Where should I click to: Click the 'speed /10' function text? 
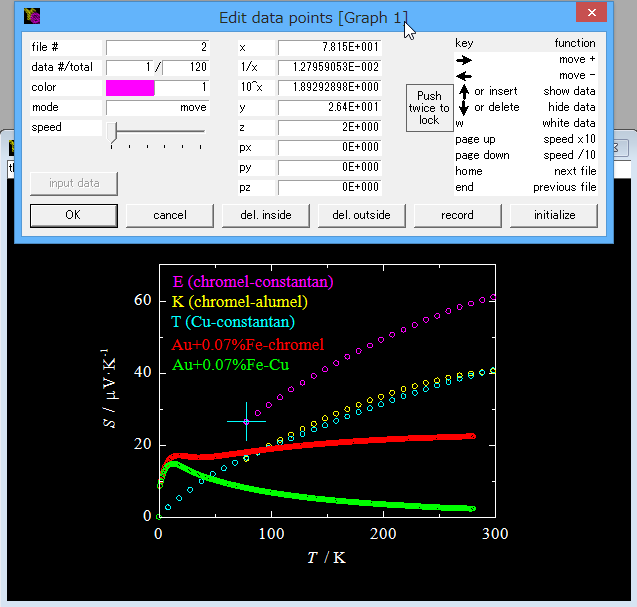570,155
